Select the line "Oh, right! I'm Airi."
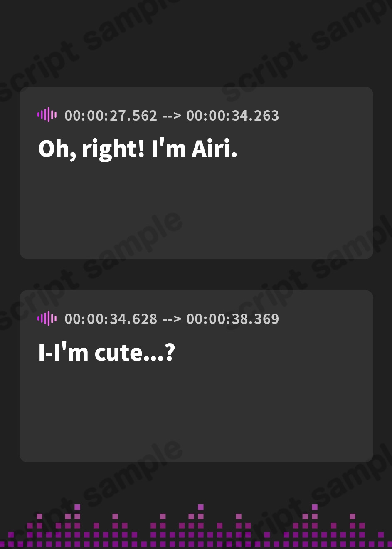This screenshot has height=549, width=392. (138, 148)
